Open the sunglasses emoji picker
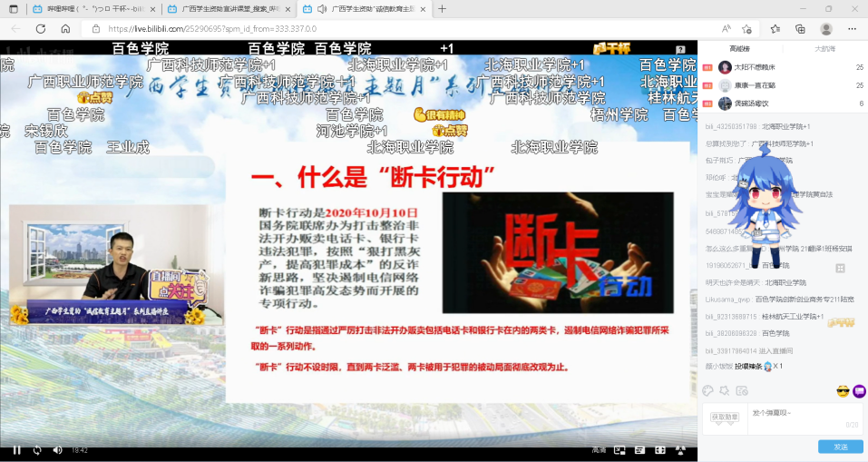Image resolution: width=868 pixels, height=462 pixels. pos(843,391)
